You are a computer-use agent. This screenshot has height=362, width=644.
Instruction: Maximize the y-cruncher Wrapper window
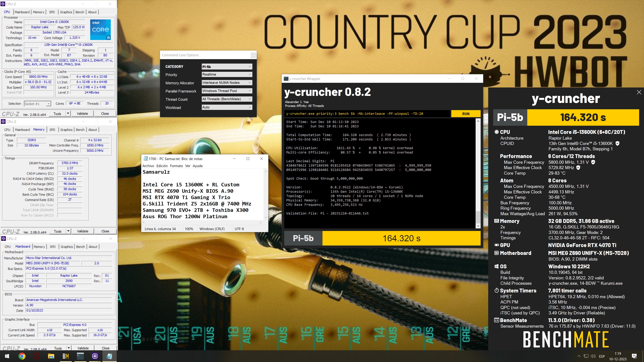click(463, 79)
